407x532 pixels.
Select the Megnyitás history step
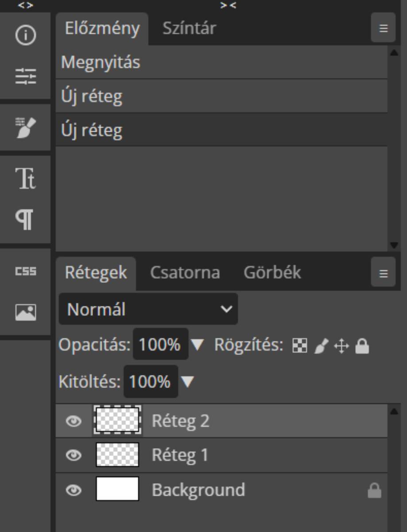tap(221, 62)
